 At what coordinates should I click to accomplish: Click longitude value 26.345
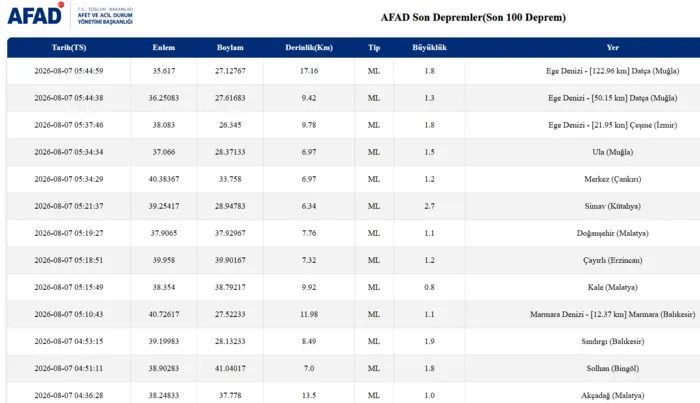(x=230, y=125)
